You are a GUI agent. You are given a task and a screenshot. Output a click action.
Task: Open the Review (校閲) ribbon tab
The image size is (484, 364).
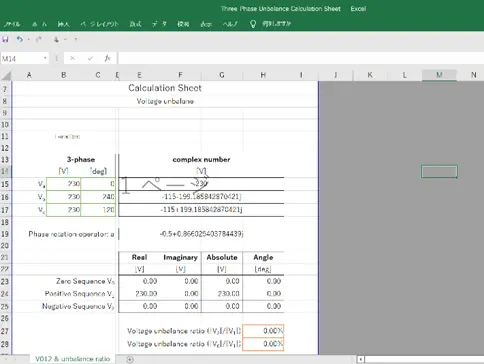183,24
